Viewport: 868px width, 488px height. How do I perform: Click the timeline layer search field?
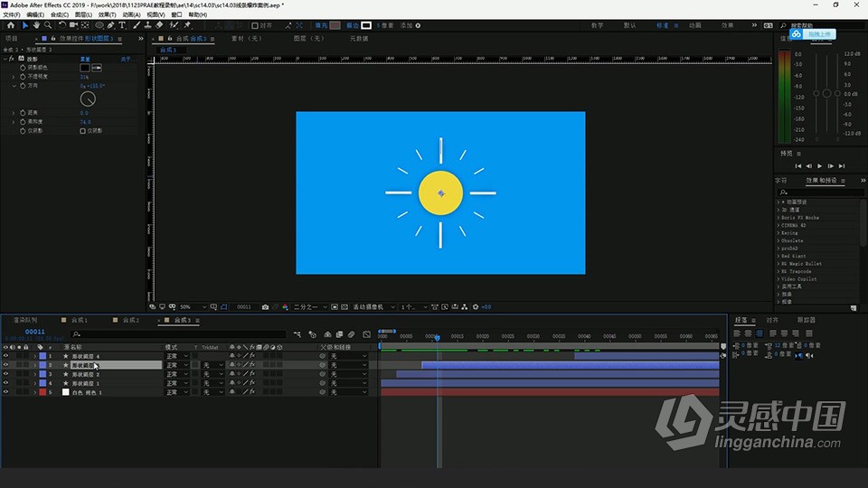177,334
